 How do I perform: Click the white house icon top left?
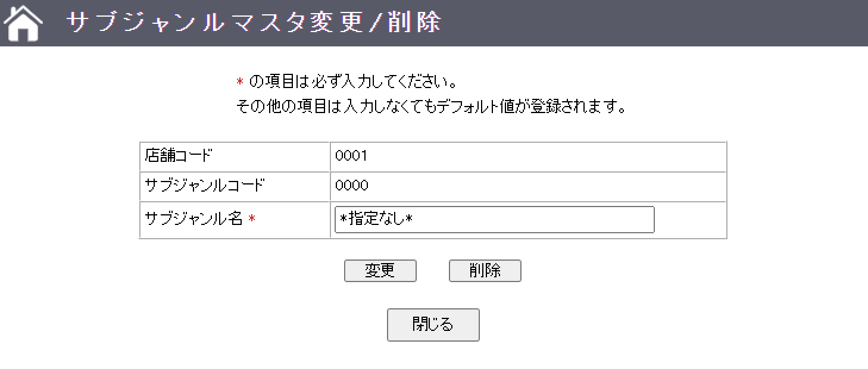coord(21,22)
